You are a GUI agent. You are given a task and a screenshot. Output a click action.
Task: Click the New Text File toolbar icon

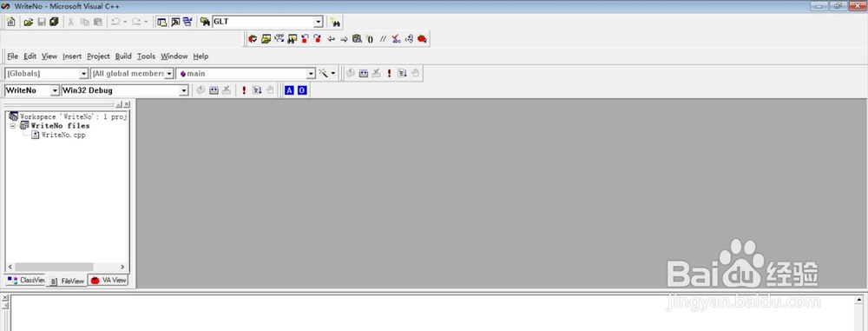coord(11,23)
